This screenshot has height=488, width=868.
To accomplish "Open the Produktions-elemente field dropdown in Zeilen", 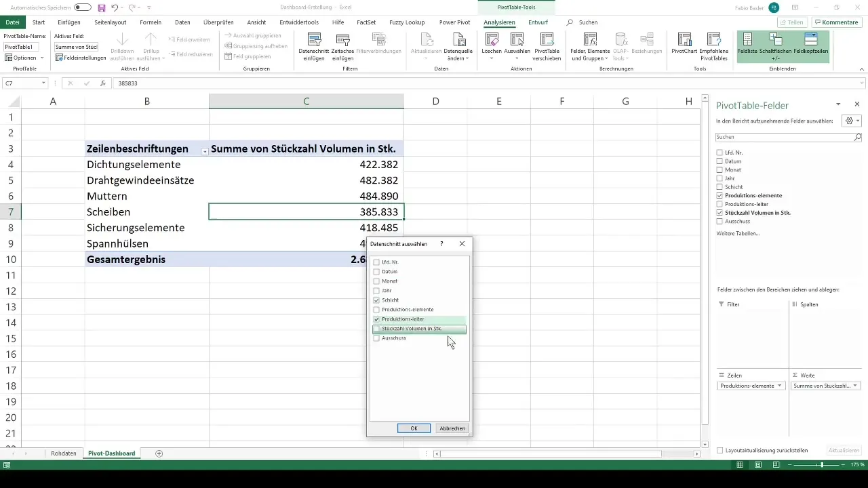I will click(x=779, y=386).
